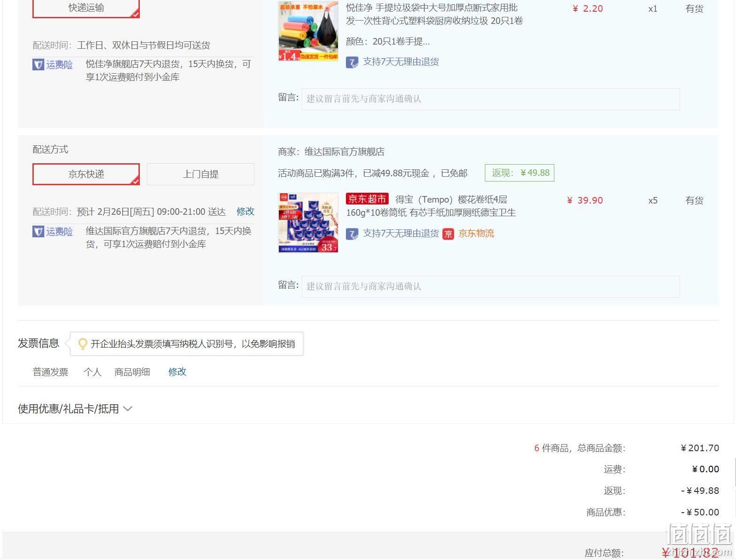Click the lightbulb tip icon in invoice notice
This screenshot has width=736, height=560.
pyautogui.click(x=83, y=344)
